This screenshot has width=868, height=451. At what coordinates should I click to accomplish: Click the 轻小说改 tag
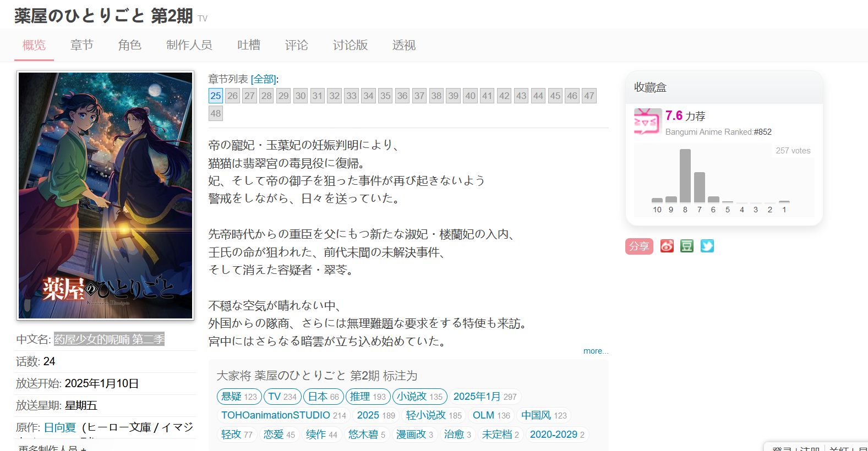(x=434, y=415)
